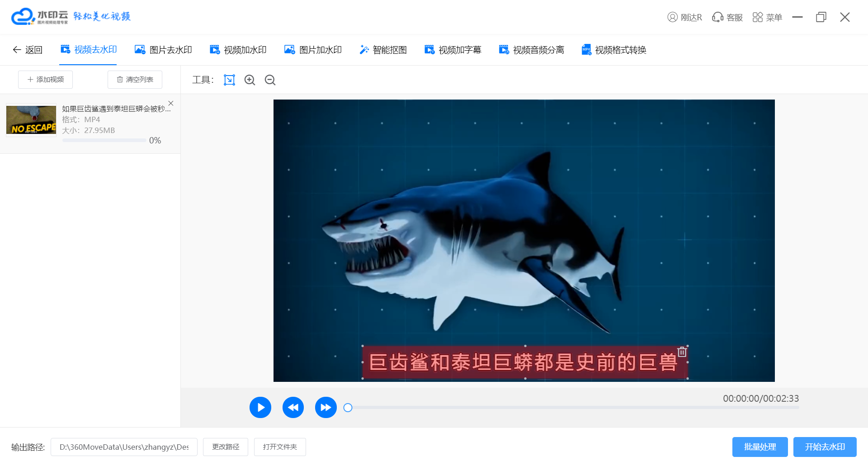
Task: Fast forward the video preview
Action: coord(325,408)
